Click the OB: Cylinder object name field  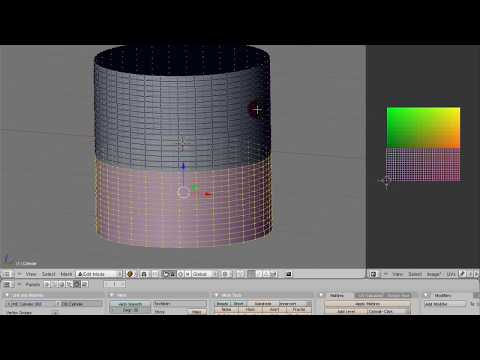coord(79,304)
